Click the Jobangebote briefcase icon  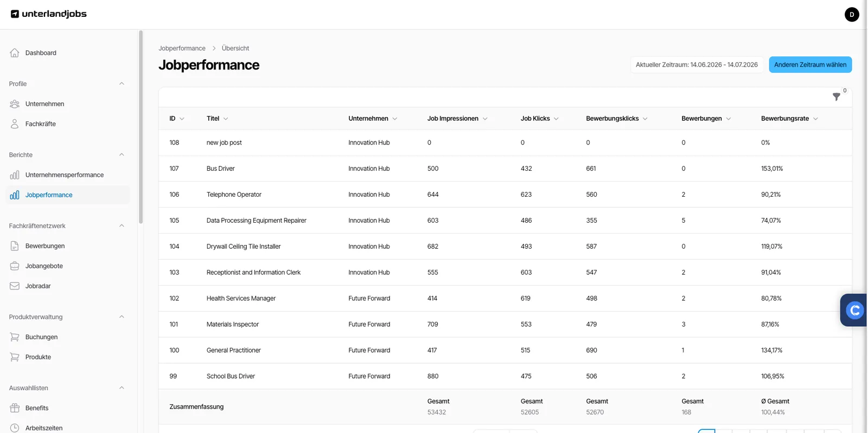pos(15,266)
